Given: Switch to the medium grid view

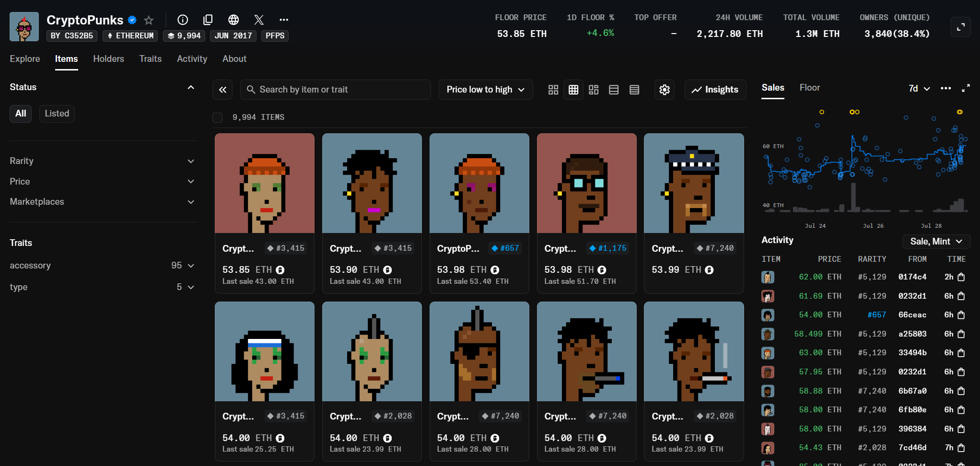Looking at the screenshot, I should (573, 90).
